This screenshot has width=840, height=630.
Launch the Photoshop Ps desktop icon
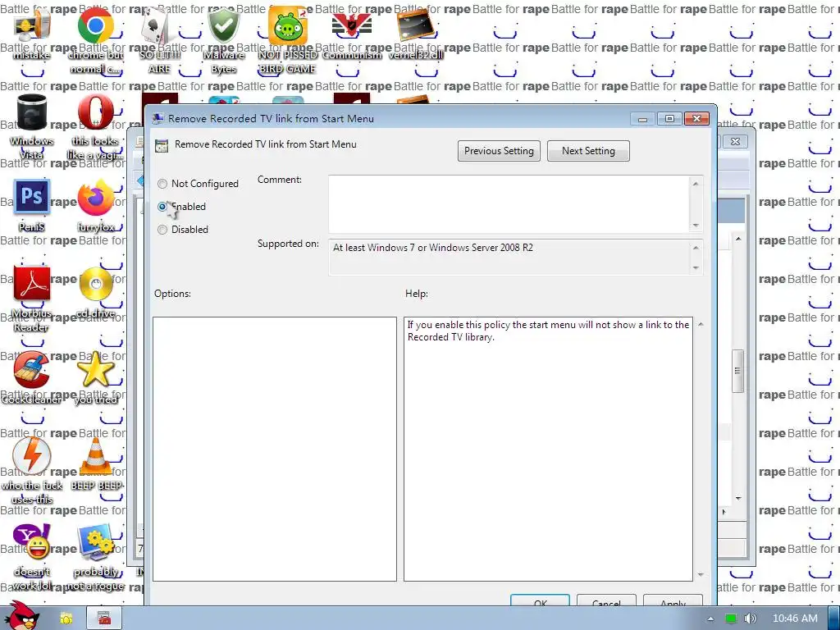pyautogui.click(x=32, y=197)
